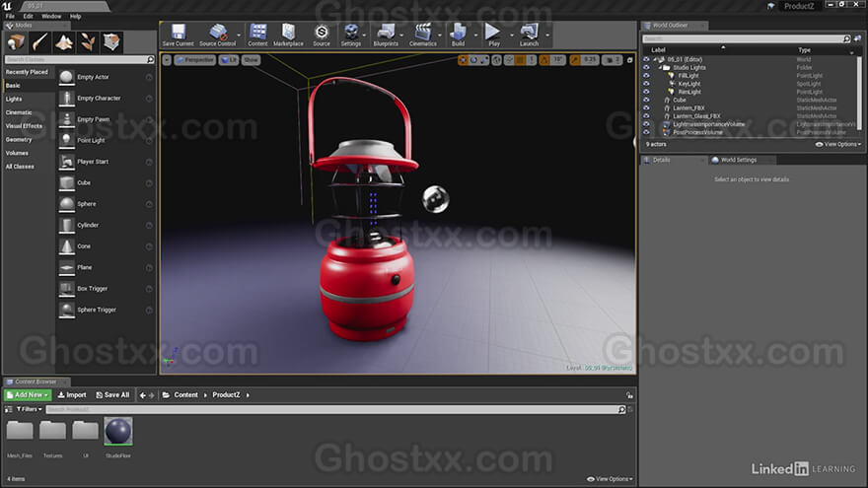Expand the ProductZ path arrow
Viewport: 868px width, 488px height.
pos(248,395)
